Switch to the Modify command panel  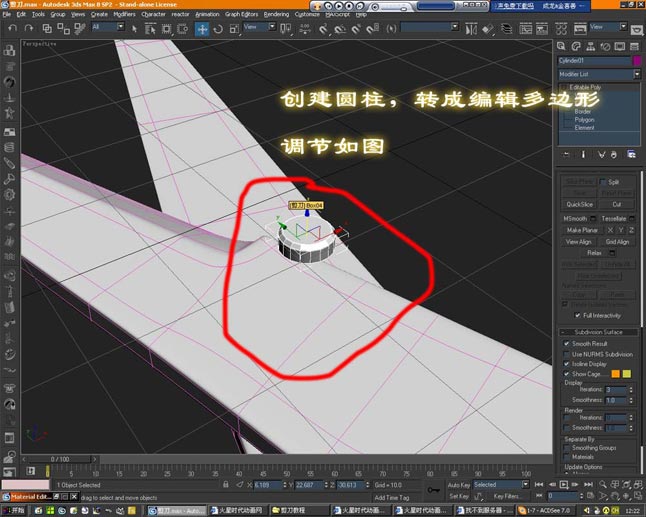pos(576,47)
